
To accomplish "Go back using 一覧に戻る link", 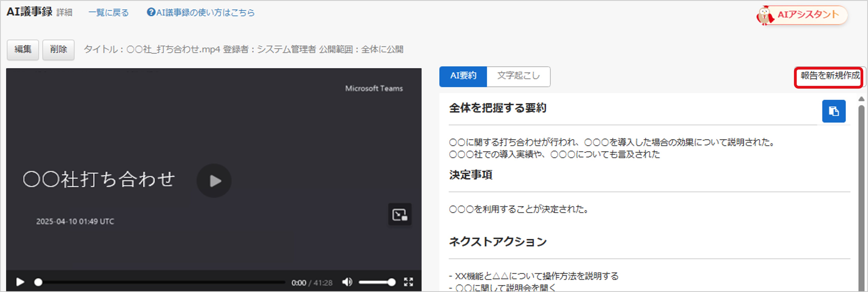I will [x=108, y=13].
